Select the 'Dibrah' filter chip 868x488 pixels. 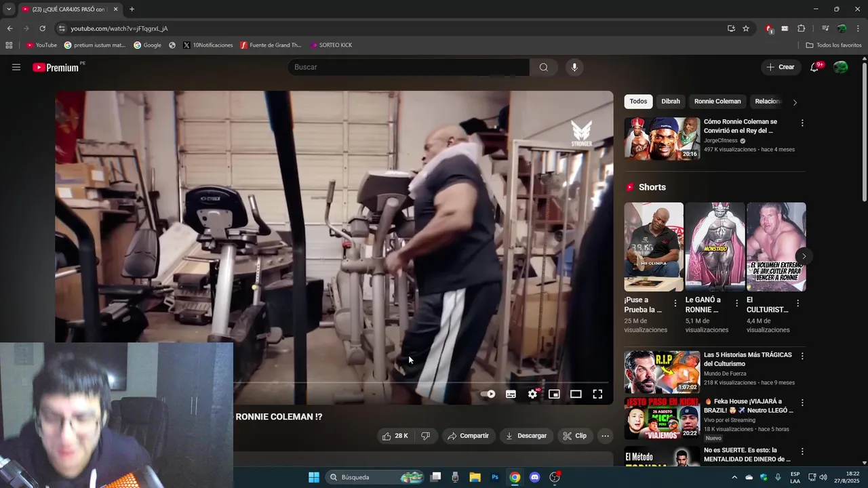tap(671, 102)
